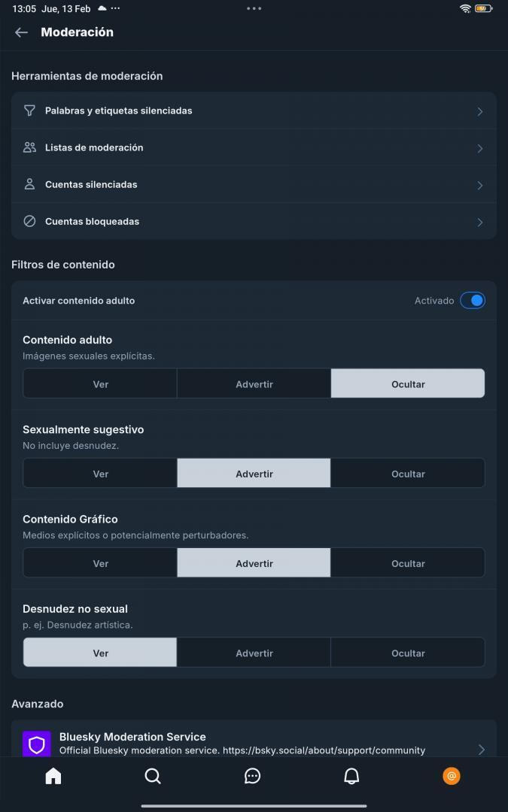The height and width of the screenshot is (812, 508).
Task: Toggle Activar contenido adulto switch
Action: pyautogui.click(x=473, y=301)
